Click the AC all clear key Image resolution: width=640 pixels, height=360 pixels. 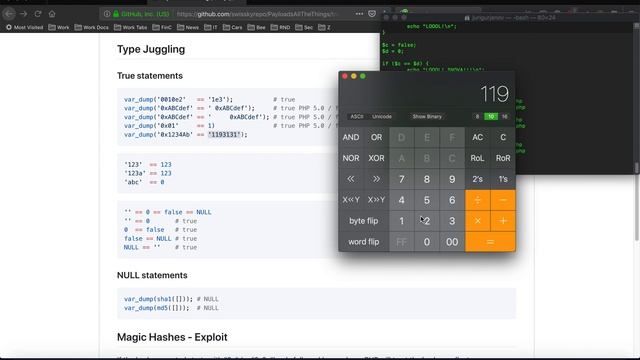(478, 138)
